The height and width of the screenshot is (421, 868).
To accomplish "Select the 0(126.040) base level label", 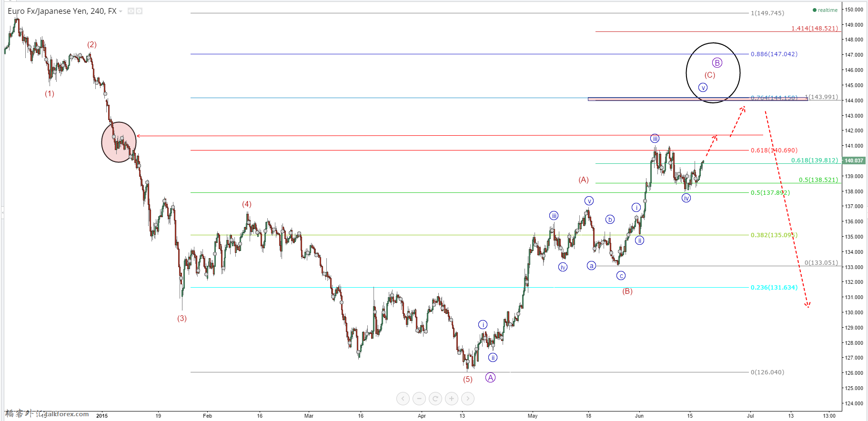I will (767, 372).
